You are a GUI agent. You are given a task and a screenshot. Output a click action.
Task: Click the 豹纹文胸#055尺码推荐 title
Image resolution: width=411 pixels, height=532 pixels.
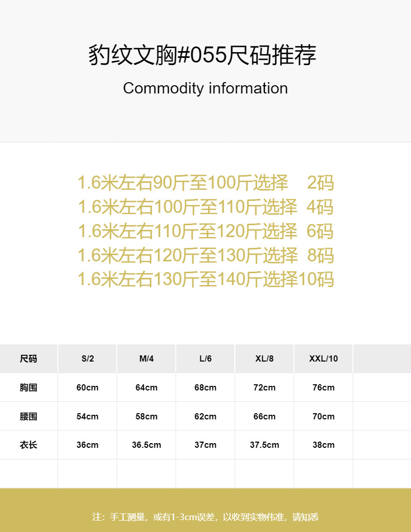point(202,56)
